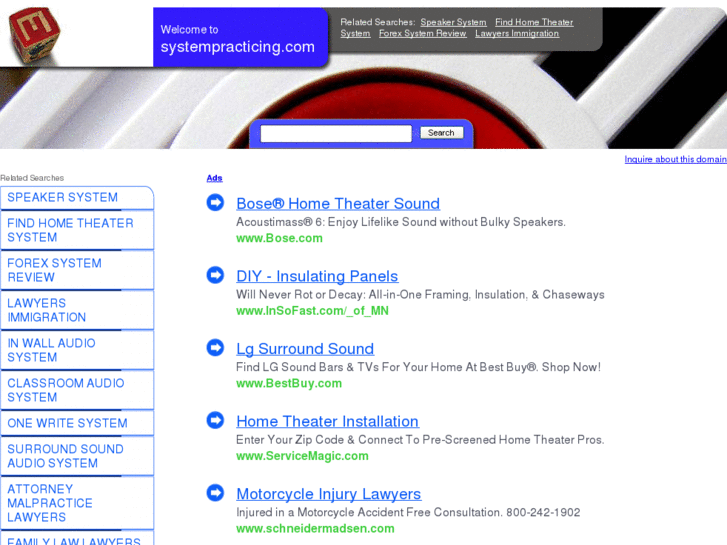Screen dimensions: 727x545
Task: Click www.InSoFast.com/_of_MN green URL
Action: (x=312, y=311)
